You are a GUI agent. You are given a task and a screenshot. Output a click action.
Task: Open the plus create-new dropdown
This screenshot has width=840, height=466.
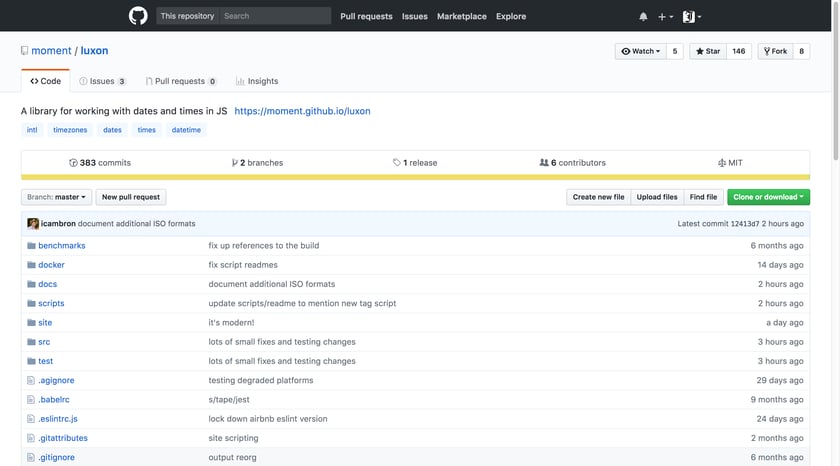[665, 17]
